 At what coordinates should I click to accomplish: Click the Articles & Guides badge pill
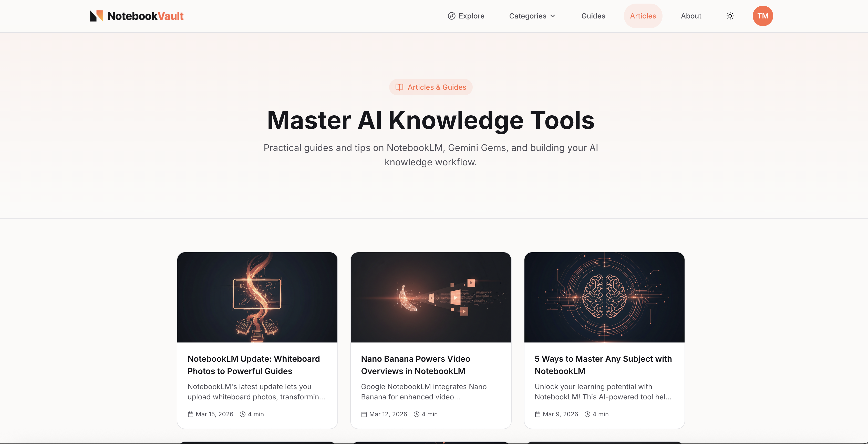tap(431, 87)
